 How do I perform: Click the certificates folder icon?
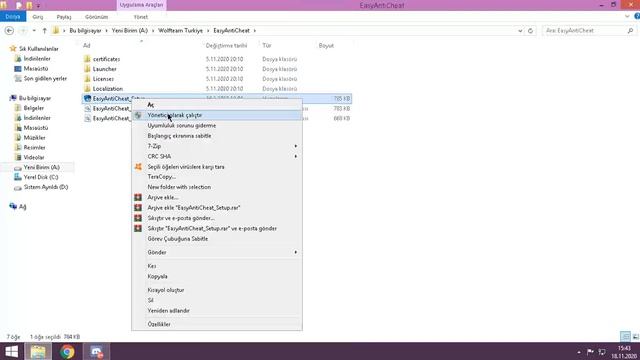pyautogui.click(x=87, y=59)
